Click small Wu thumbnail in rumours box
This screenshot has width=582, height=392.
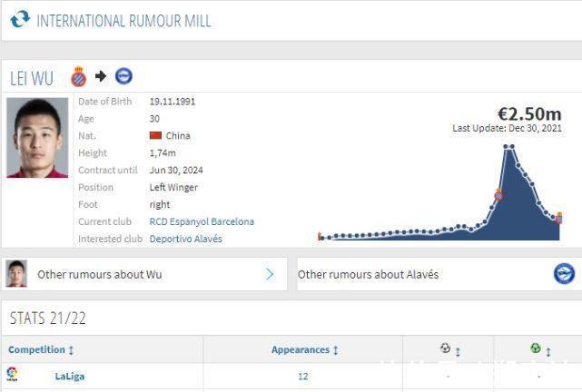point(16,274)
